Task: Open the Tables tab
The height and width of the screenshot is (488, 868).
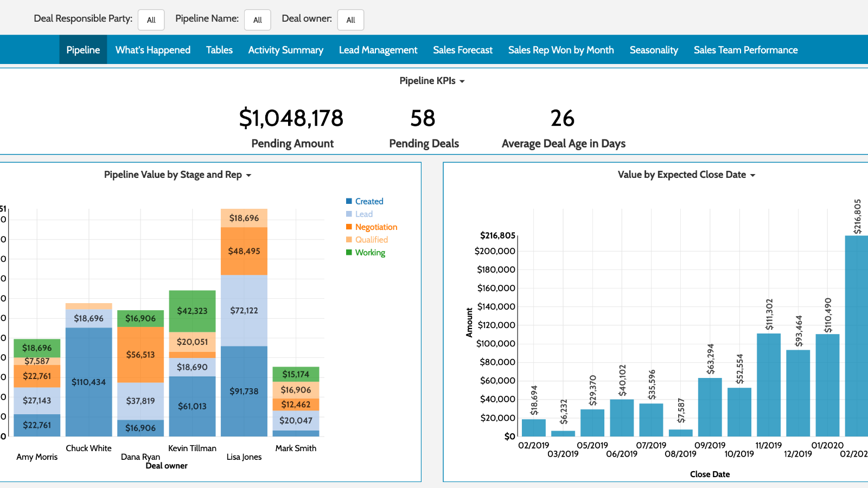Action: tap(219, 49)
